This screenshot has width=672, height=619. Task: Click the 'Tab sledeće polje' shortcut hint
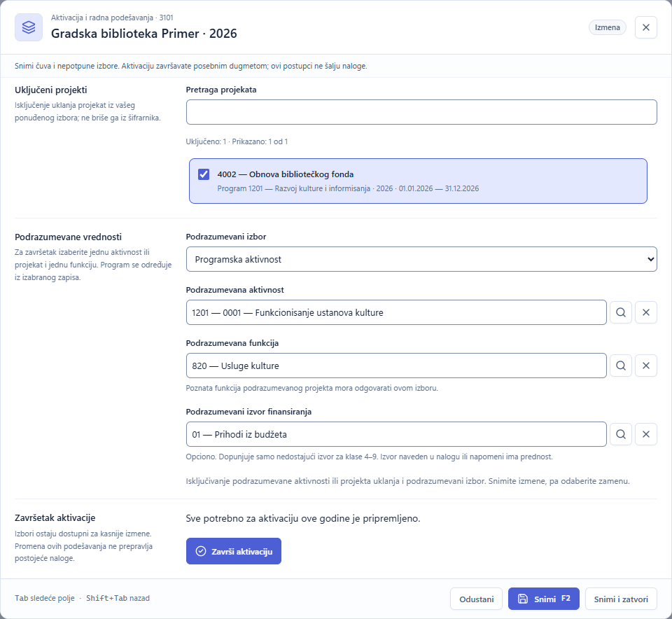click(x=45, y=598)
